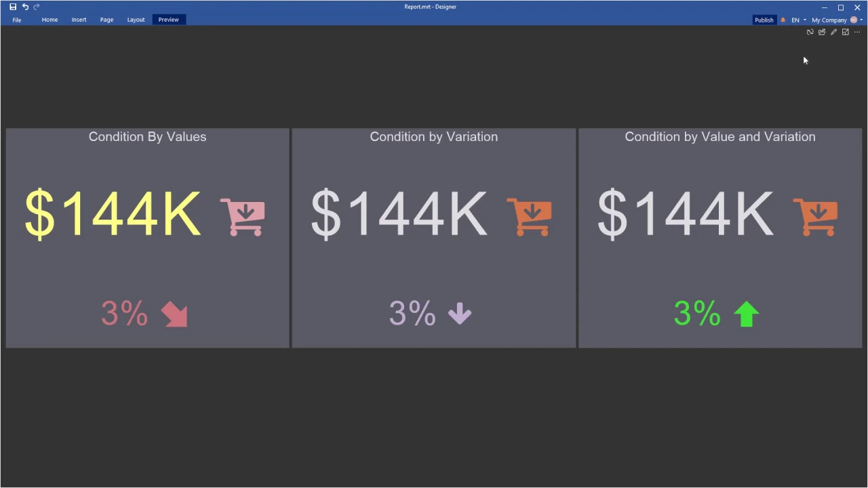
Task: Click the user avatar circle
Action: click(x=854, y=20)
